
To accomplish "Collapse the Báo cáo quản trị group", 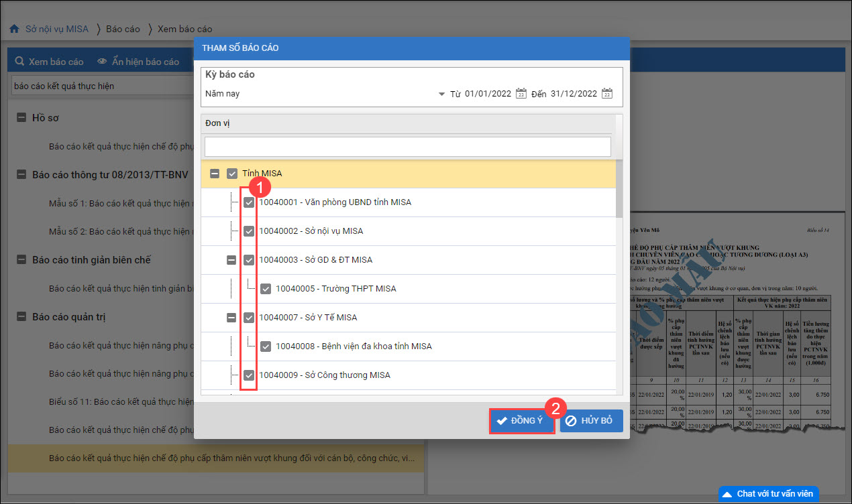I will pyautogui.click(x=21, y=317).
